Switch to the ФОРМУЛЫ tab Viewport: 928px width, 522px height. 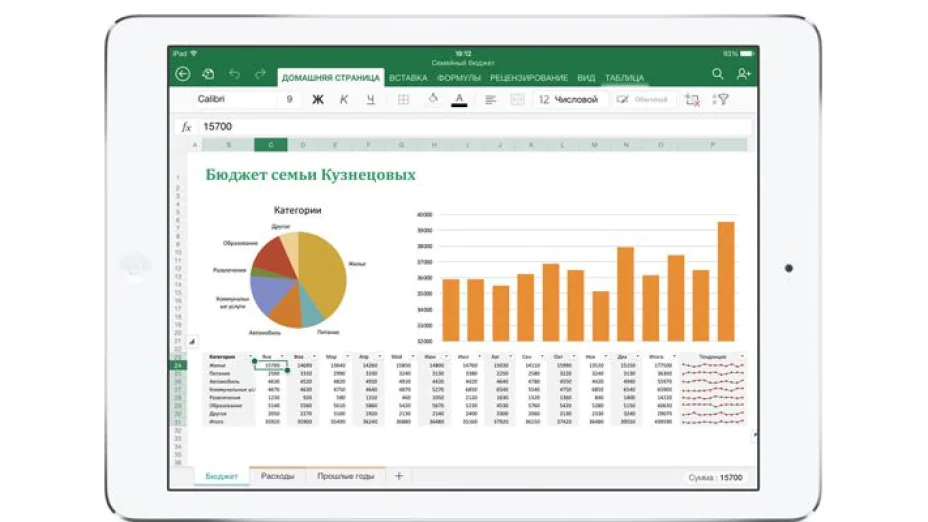459,78
